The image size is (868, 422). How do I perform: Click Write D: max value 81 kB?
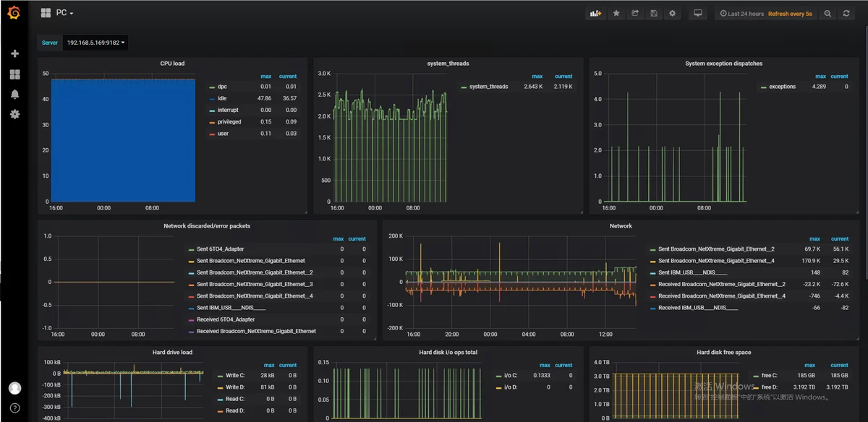267,387
